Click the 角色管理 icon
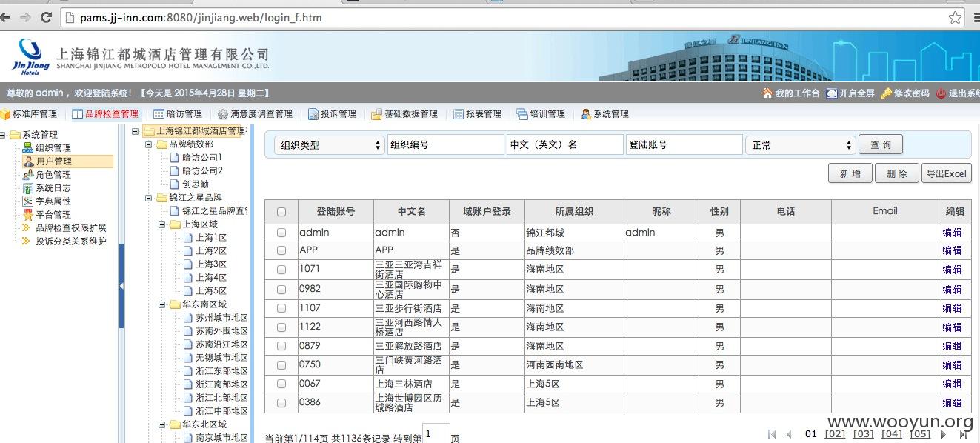The width and height of the screenshot is (980, 443). [x=28, y=175]
